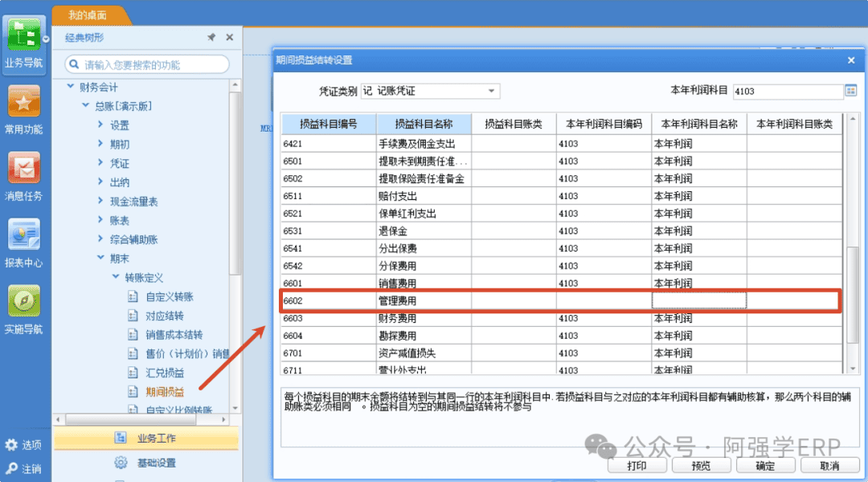The height and width of the screenshot is (482, 868).
Task: Click the 打印 button
Action: point(637,466)
